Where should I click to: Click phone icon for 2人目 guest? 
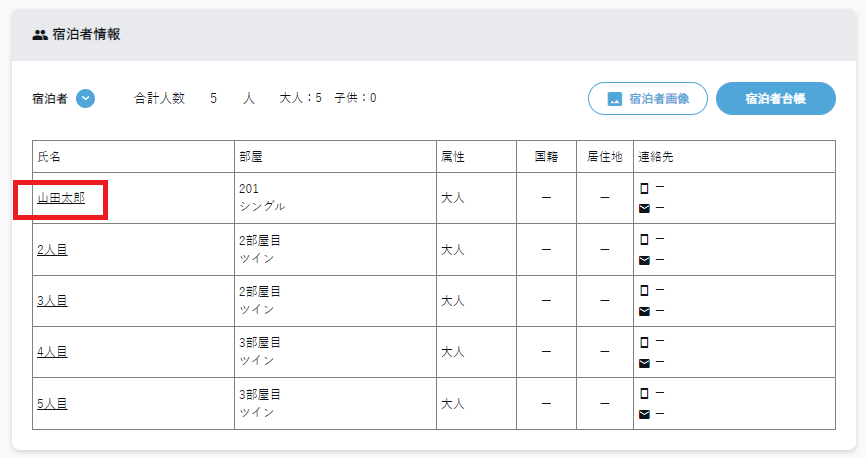644,239
